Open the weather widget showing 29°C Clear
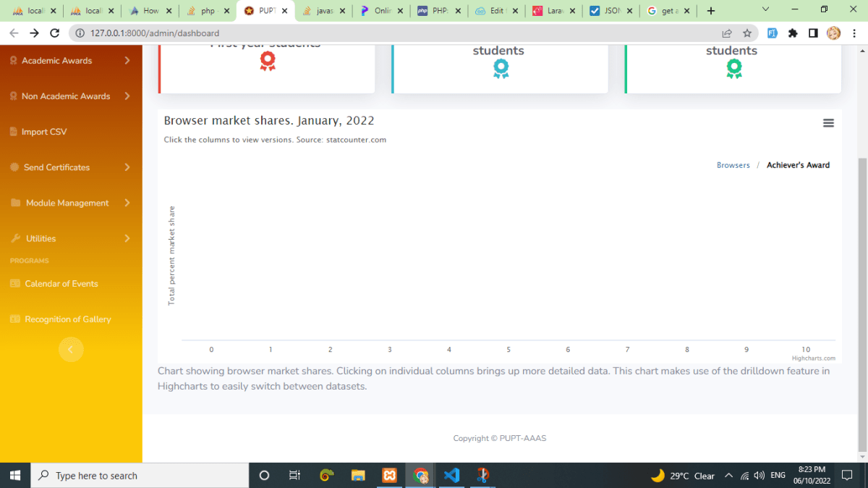868x488 pixels. (683, 476)
